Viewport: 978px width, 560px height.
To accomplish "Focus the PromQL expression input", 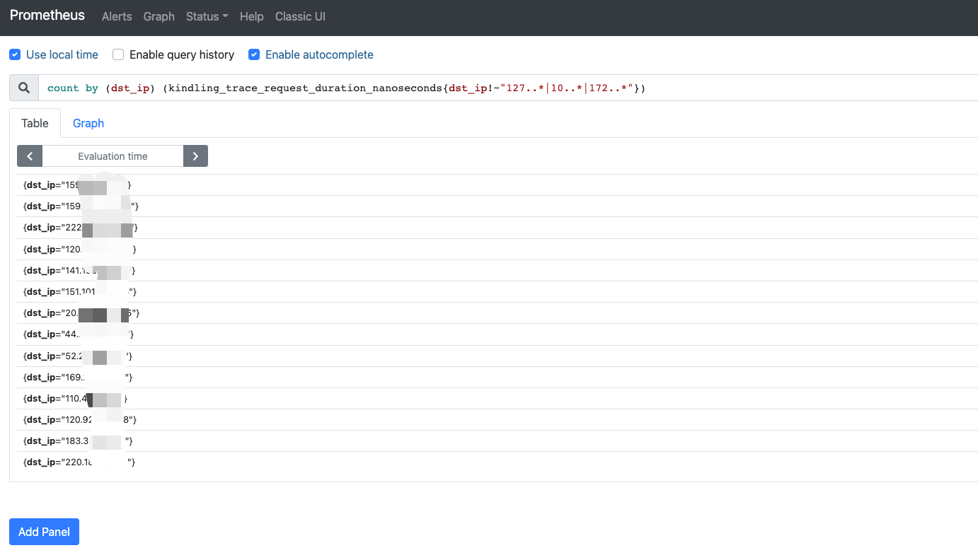I will tap(508, 88).
